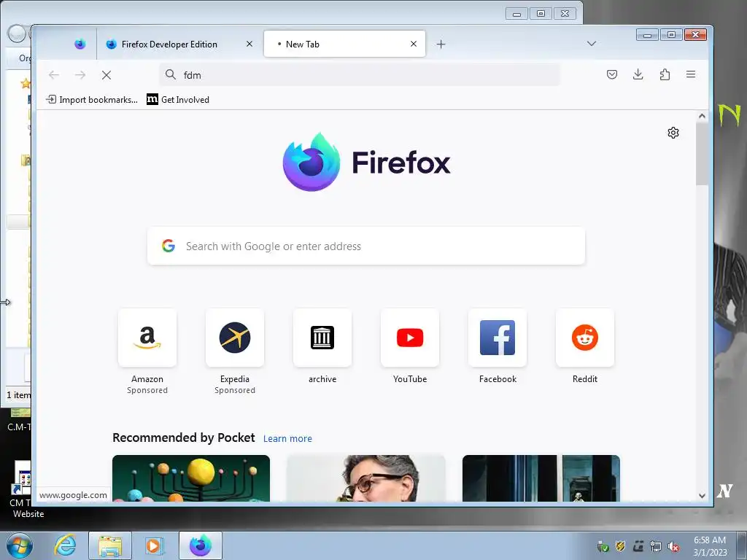Click the Firefox taskbar button
The height and width of the screenshot is (560, 747).
tap(201, 545)
